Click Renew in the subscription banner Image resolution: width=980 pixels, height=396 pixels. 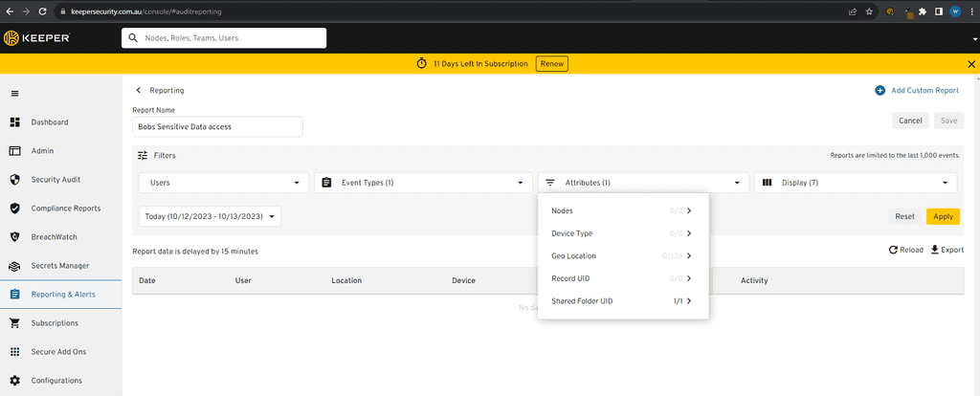pos(551,64)
